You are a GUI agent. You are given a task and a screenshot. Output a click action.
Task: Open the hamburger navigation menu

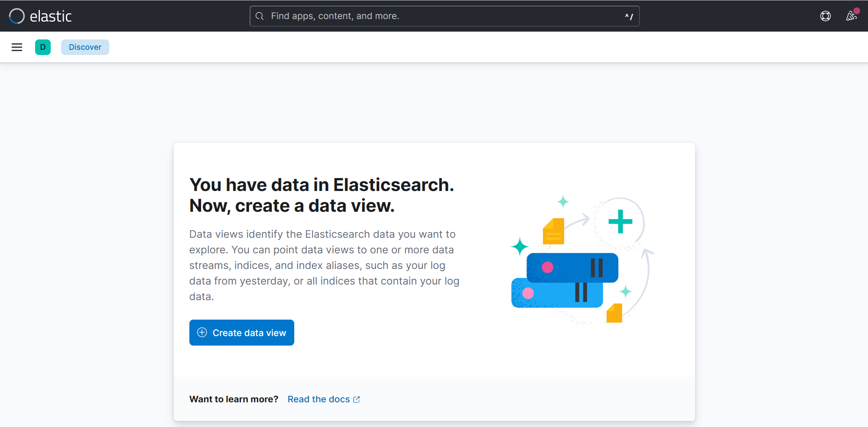click(17, 47)
